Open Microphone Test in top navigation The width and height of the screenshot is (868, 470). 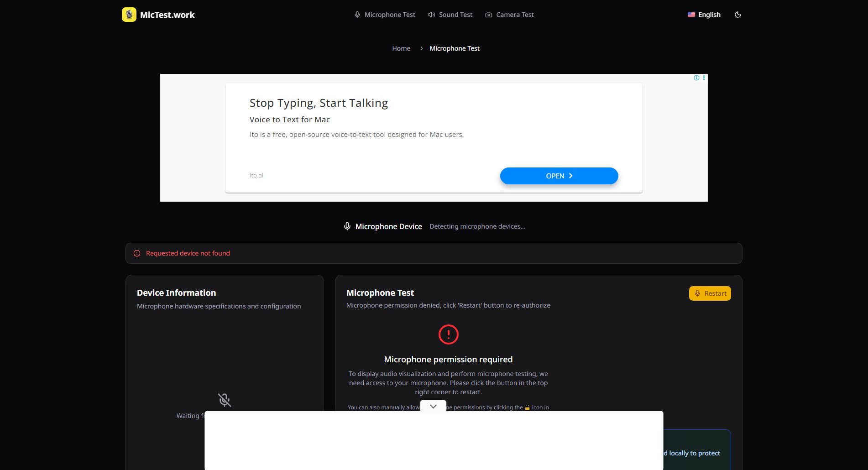385,15
